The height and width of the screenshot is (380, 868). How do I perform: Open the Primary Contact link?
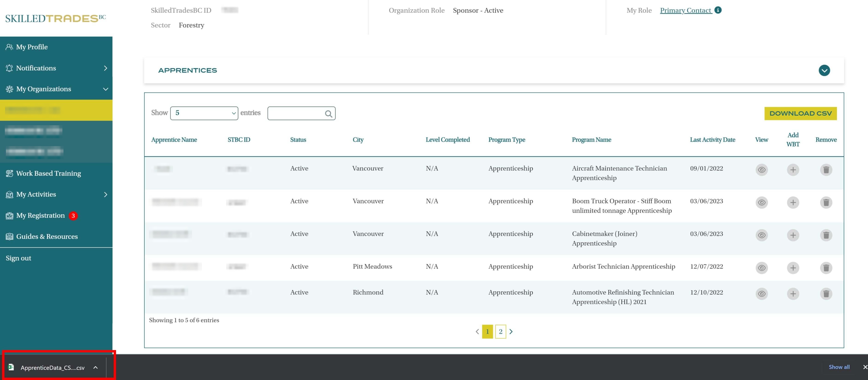click(x=685, y=10)
